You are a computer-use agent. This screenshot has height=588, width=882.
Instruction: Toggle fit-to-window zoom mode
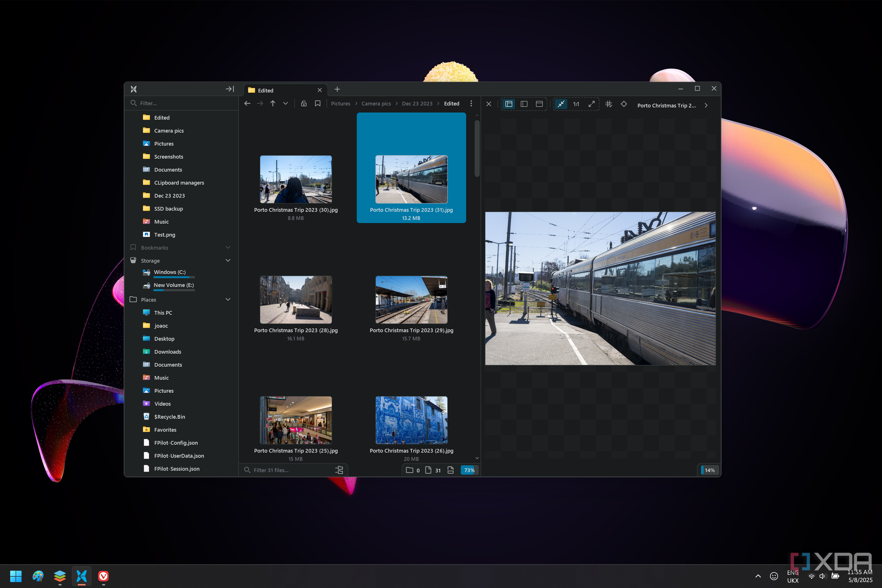pos(561,104)
